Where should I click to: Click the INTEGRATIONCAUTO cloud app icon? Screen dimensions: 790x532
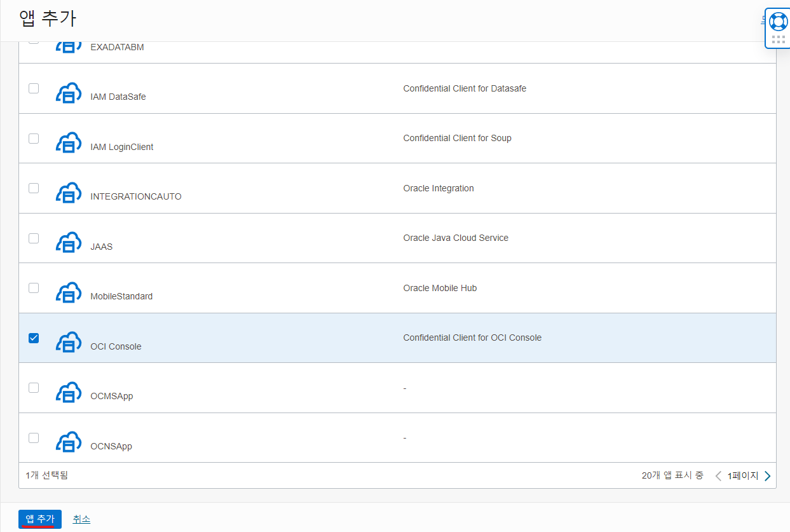coord(69,193)
